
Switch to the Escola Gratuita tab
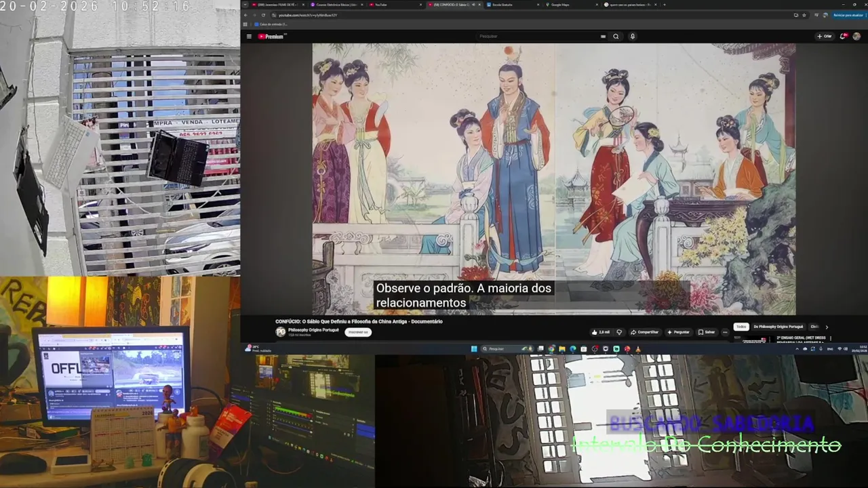512,5
